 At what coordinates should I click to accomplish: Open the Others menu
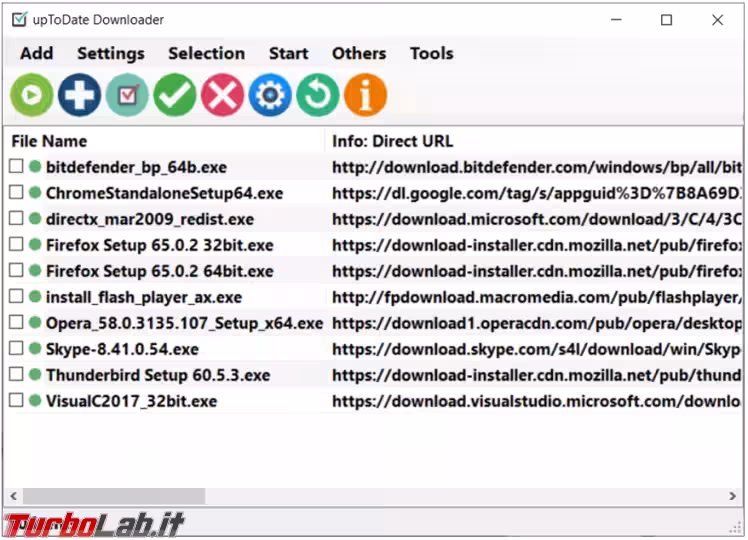tap(359, 53)
